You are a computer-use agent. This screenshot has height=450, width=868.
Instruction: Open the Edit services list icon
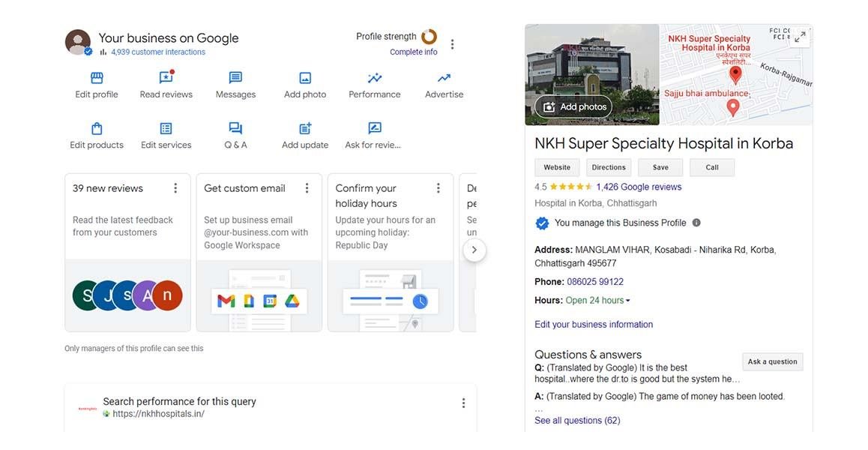tap(166, 128)
